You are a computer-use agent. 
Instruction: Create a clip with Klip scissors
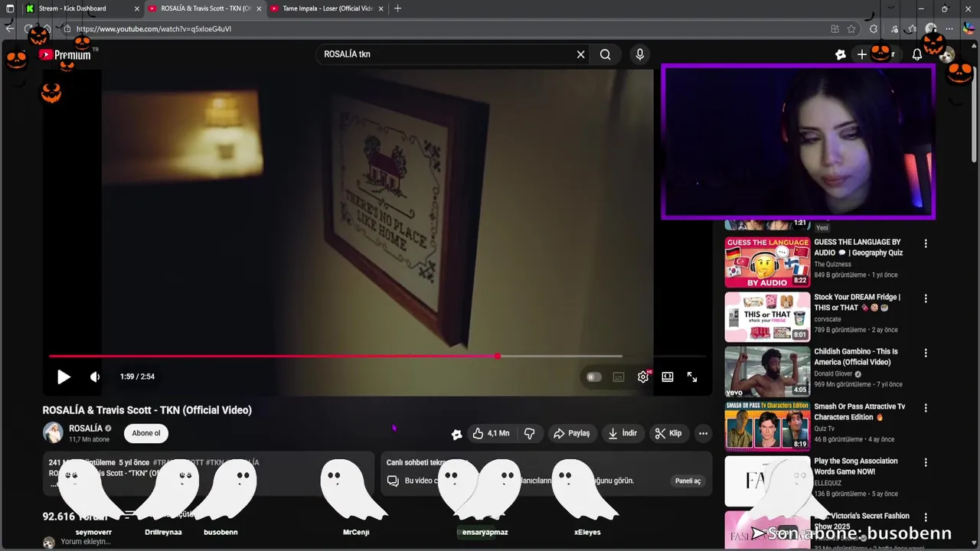[x=668, y=433]
